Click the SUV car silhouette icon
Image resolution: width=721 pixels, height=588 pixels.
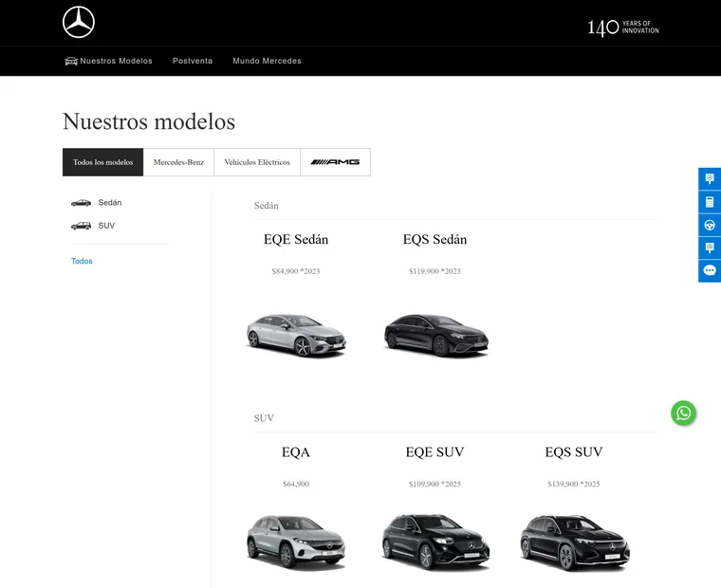[x=81, y=226]
